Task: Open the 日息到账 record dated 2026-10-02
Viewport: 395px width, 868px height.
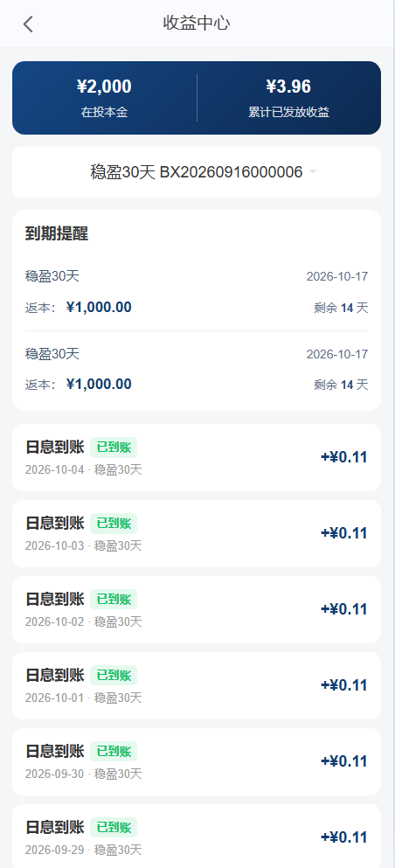Action: (x=197, y=609)
